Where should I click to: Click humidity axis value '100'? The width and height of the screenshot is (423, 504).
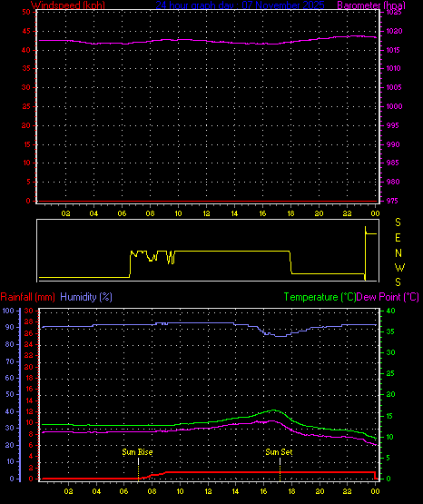tap(8, 311)
